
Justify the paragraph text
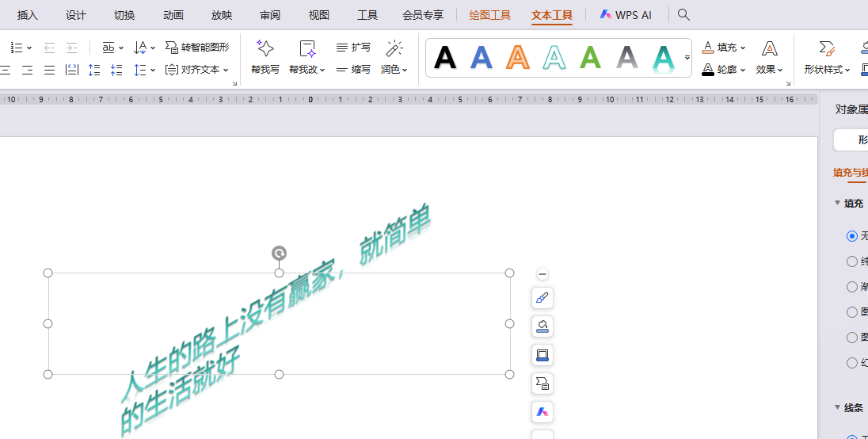[x=49, y=70]
